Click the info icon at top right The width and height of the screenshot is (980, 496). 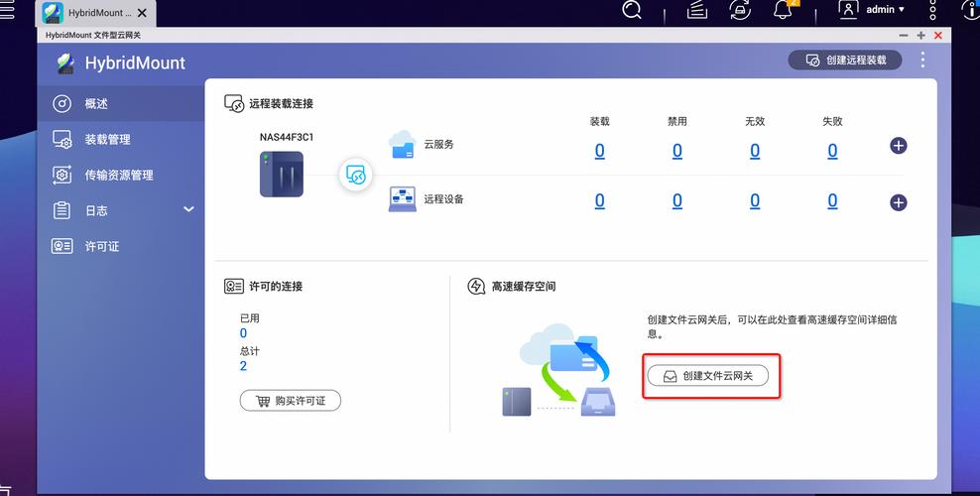click(x=971, y=9)
